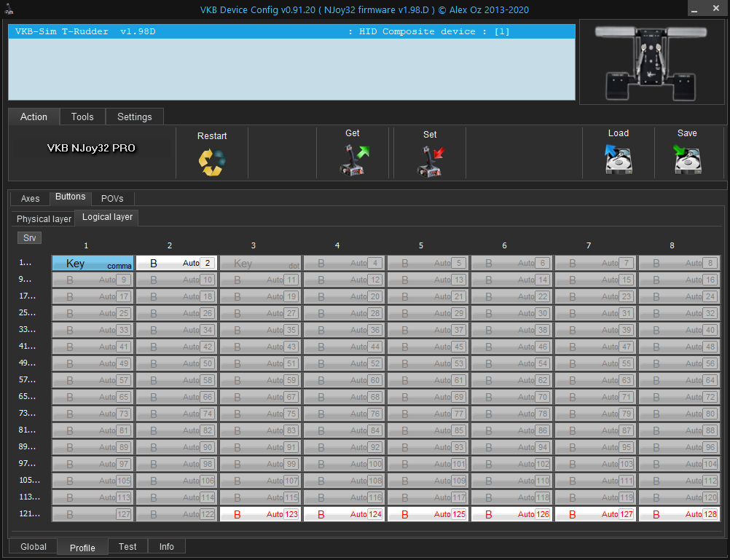The image size is (730, 560).
Task: Minimize the VKB Device Config window
Action: [694, 9]
